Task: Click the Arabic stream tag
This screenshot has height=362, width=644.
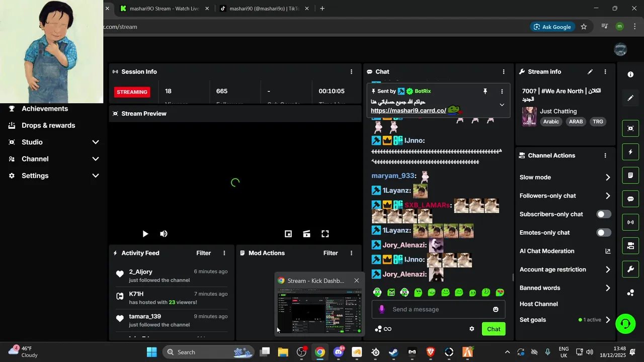Action: [551, 122]
